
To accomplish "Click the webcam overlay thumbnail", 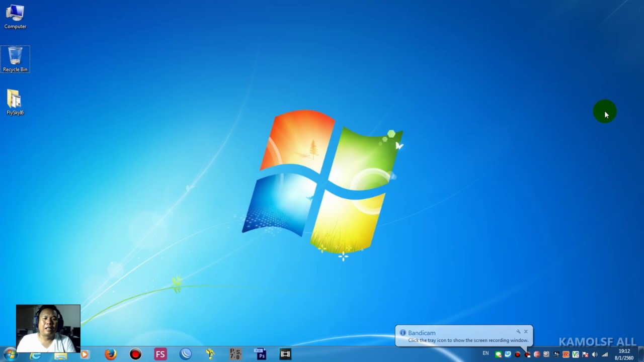I will [x=48, y=328].
